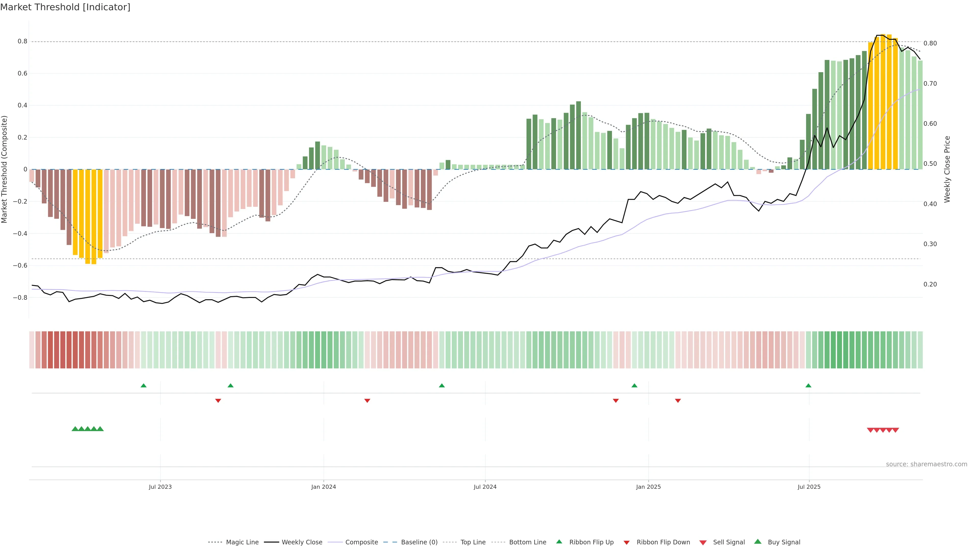Click the Jan 2024 x-axis label
980x551 pixels.
point(323,487)
